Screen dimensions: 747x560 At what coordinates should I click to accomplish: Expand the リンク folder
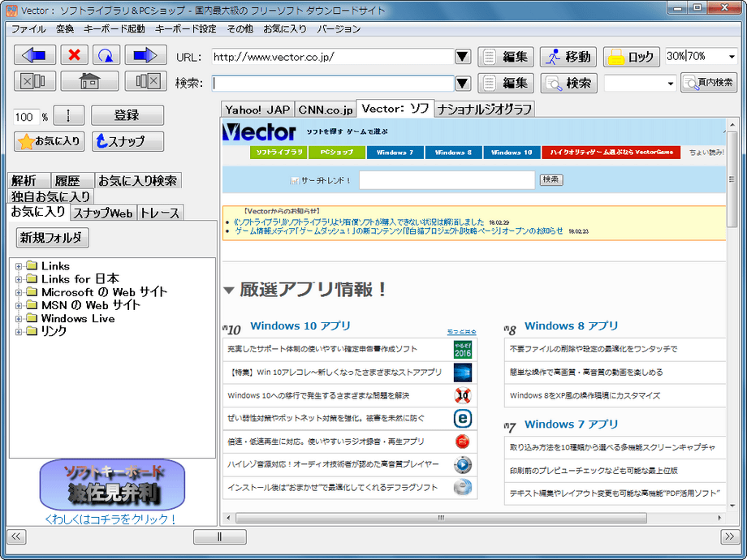click(x=19, y=331)
